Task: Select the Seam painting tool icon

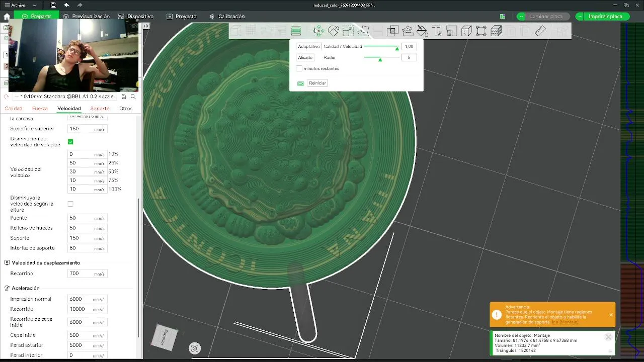Action: [451, 31]
